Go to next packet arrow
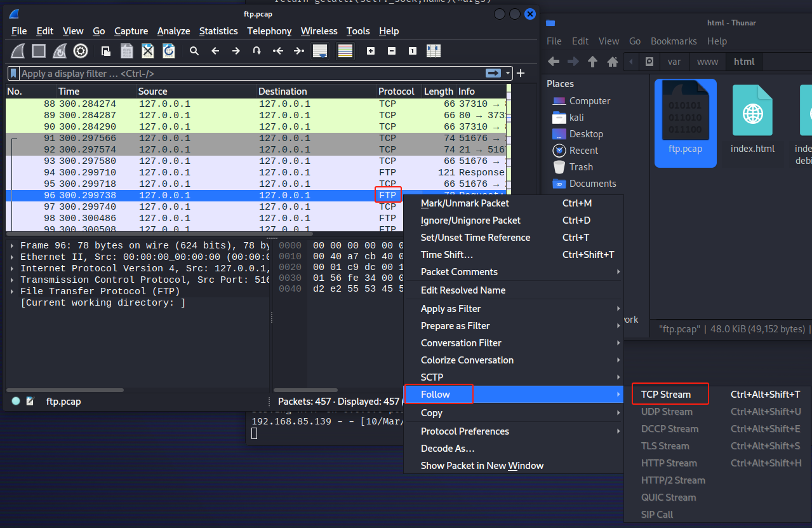Screen dimensions: 812x528 pyautogui.click(x=236, y=51)
